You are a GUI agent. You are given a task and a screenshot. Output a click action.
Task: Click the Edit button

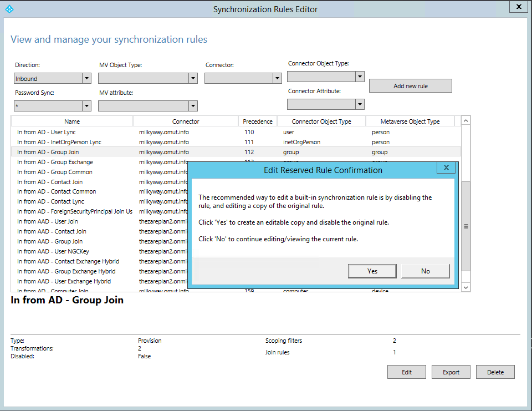click(406, 372)
